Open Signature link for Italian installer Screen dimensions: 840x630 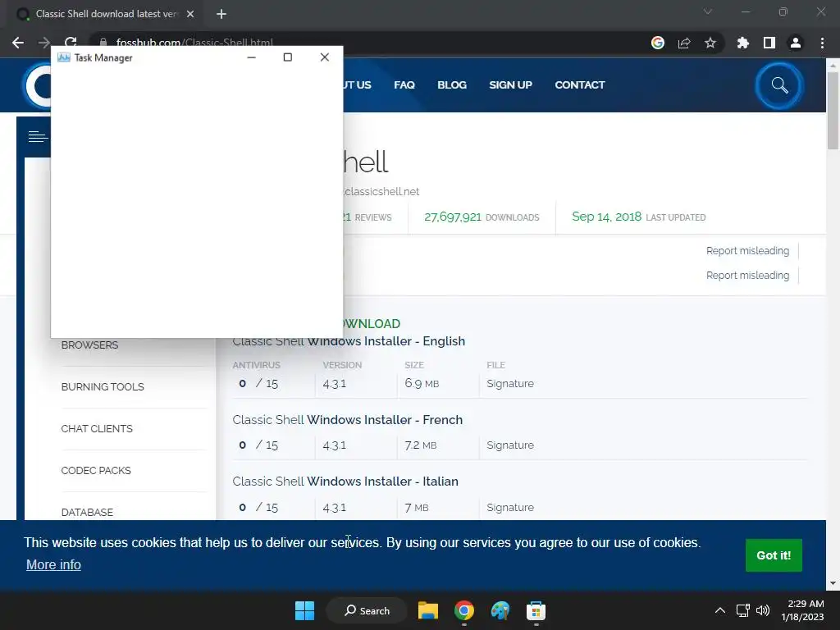(510, 507)
